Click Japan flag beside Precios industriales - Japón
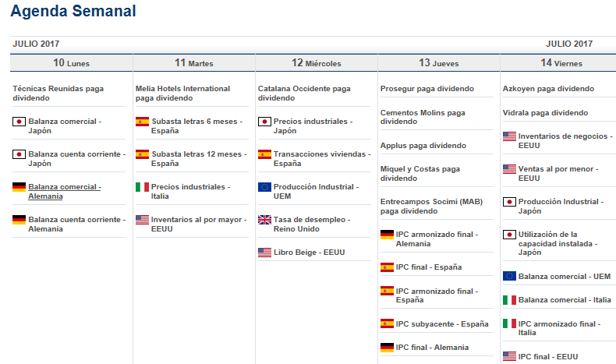This screenshot has width=616, height=364. (x=265, y=122)
